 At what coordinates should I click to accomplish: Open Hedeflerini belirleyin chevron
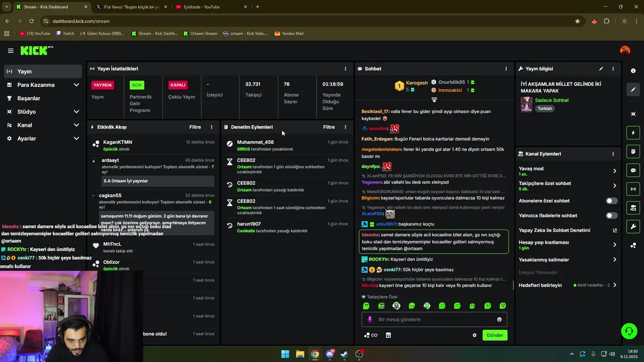tap(614, 285)
